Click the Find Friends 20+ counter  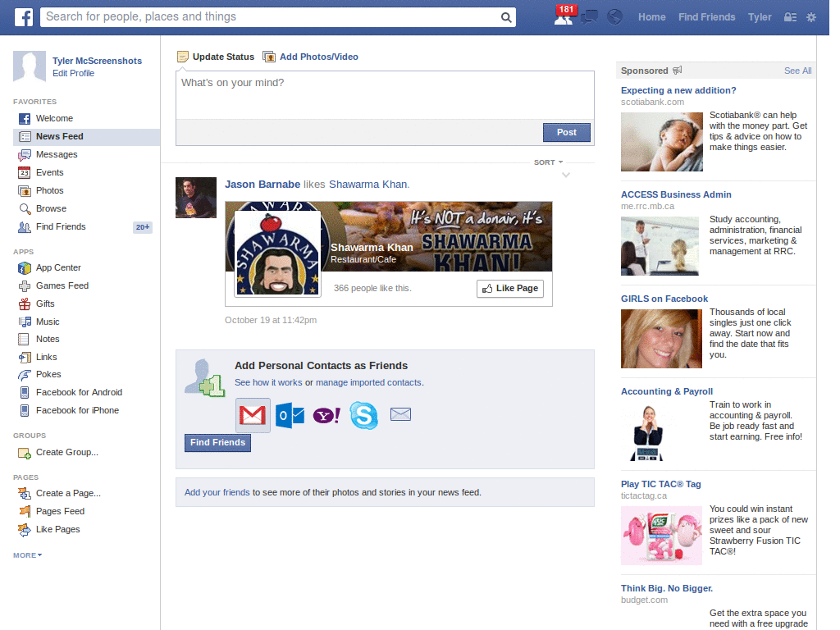coord(143,227)
